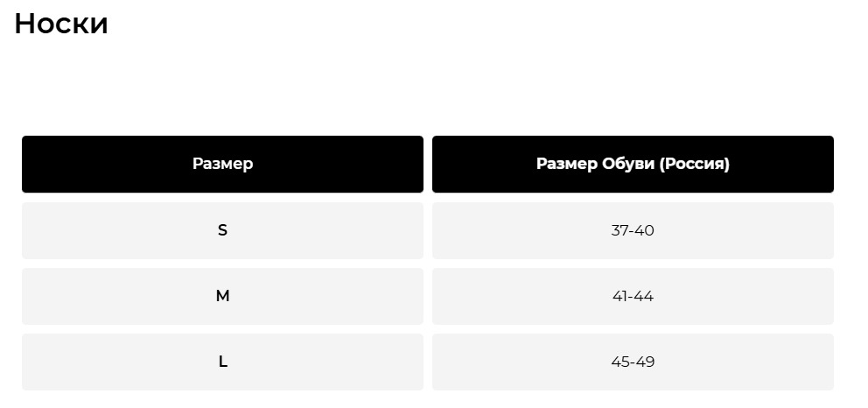868x408 pixels.
Task: Click the word Россия in the header
Action: 695,164
